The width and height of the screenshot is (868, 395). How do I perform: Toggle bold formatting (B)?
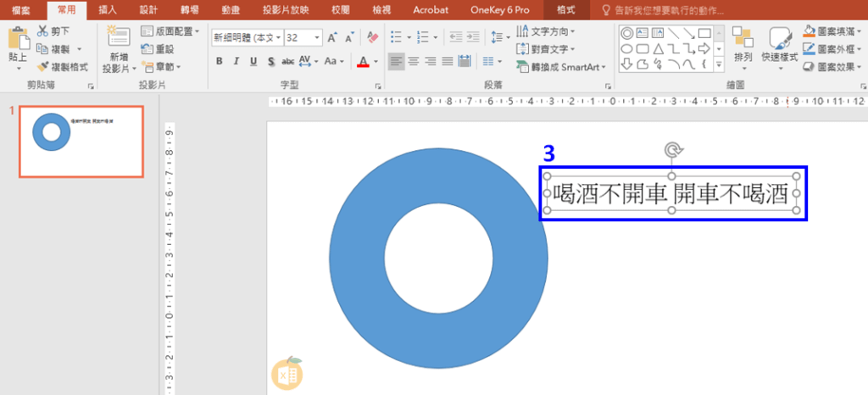coord(220,61)
